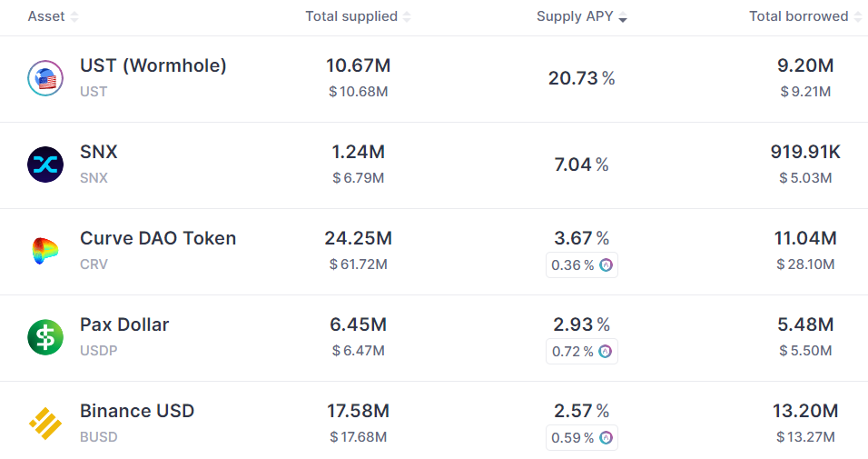Screen dimensions: 868x459
Task: Click the Binance USD logo
Action: [45, 424]
